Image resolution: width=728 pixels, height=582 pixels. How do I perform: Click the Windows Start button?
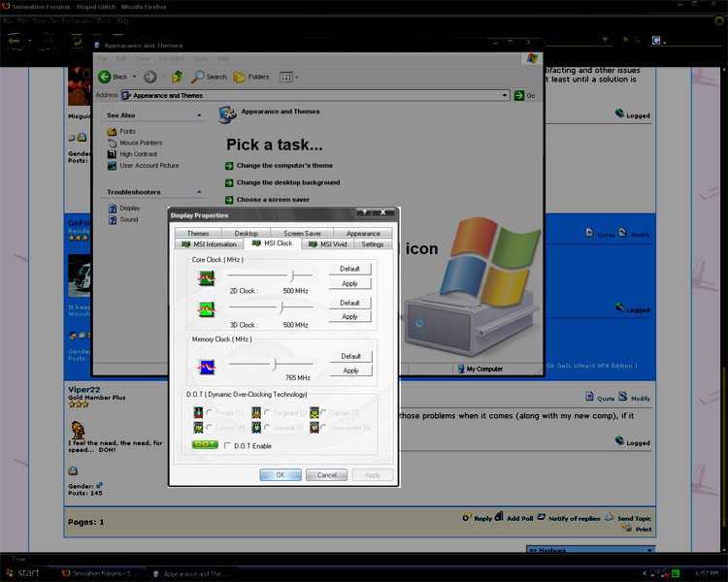[23, 573]
